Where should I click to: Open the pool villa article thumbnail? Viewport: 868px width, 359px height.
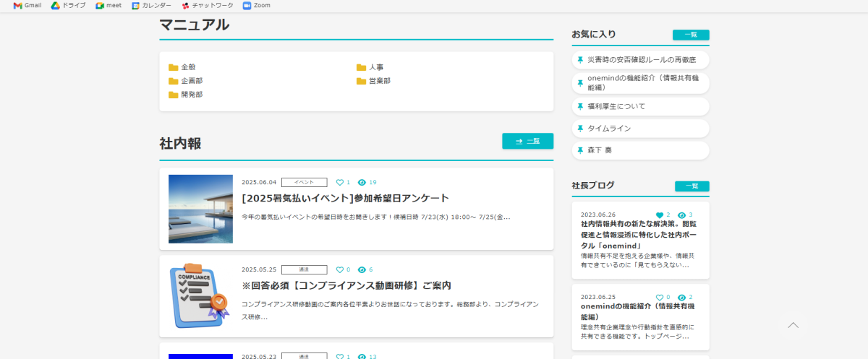200,209
